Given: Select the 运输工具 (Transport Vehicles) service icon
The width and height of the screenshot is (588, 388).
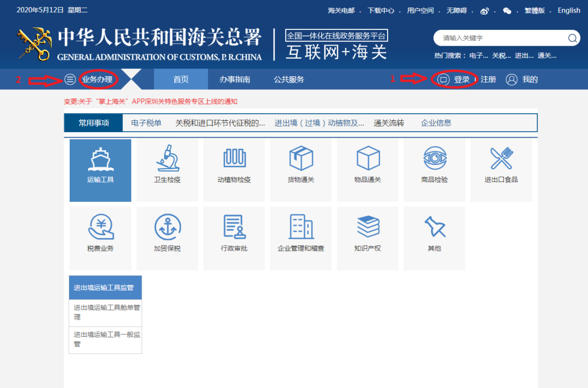Looking at the screenshot, I should coord(100,169).
